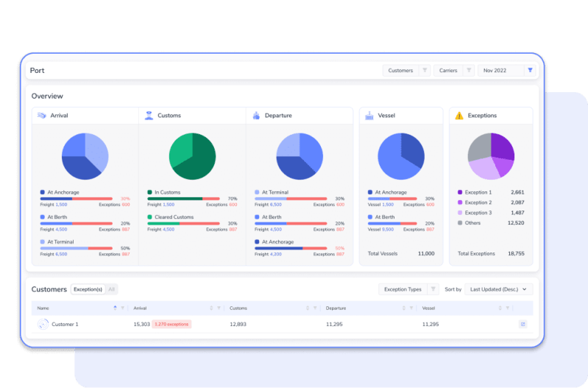
Task: Click the Arrival card hand icon
Action: [x=42, y=116]
